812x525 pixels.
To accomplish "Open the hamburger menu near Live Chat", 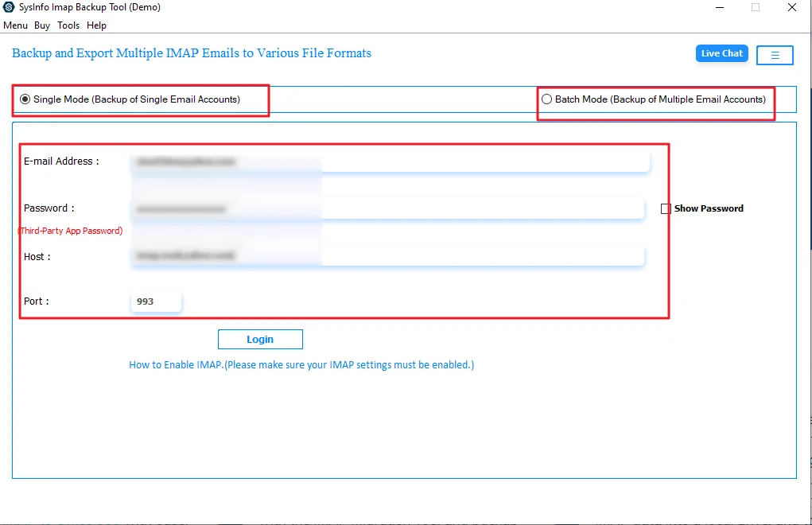I will 774,54.
